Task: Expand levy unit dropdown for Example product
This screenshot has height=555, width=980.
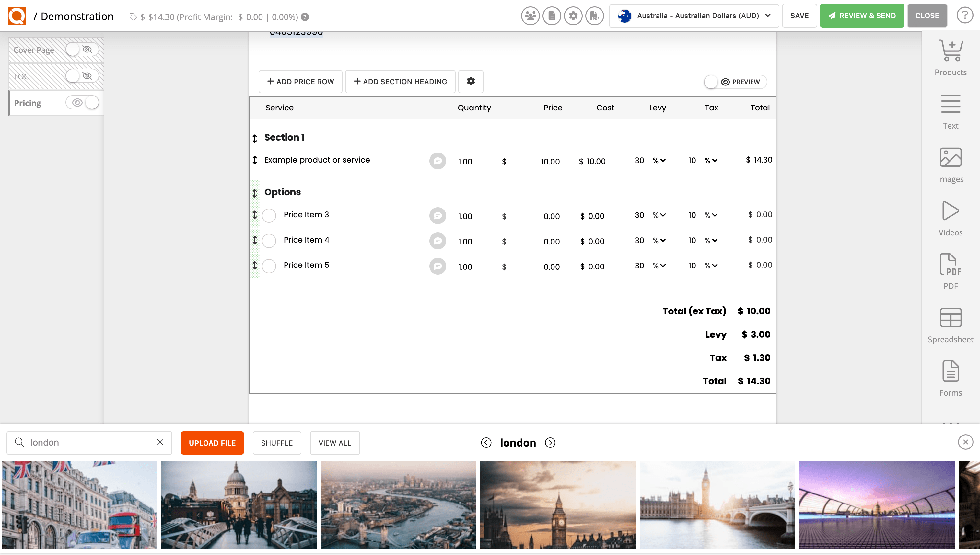Action: [x=659, y=161]
